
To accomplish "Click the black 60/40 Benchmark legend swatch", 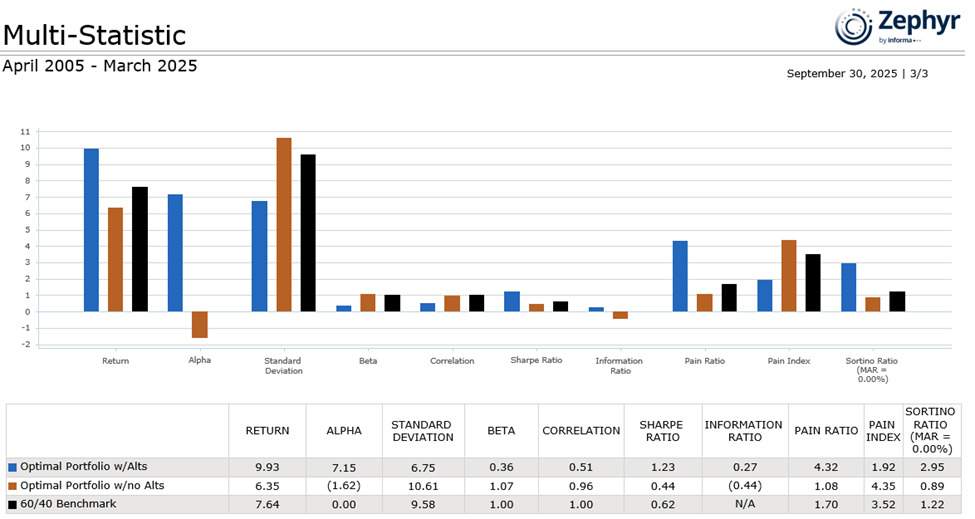I will (x=12, y=504).
